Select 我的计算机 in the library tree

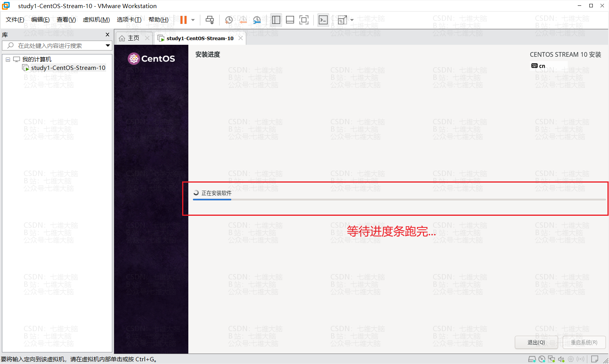pyautogui.click(x=37, y=59)
